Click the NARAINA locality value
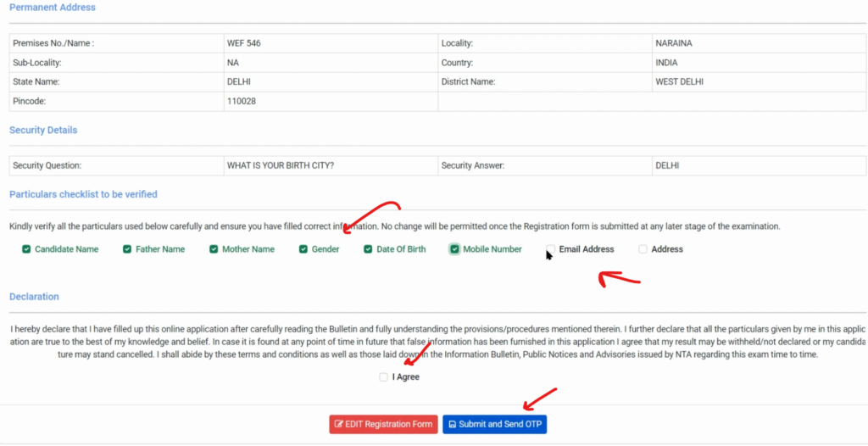 [x=674, y=43]
